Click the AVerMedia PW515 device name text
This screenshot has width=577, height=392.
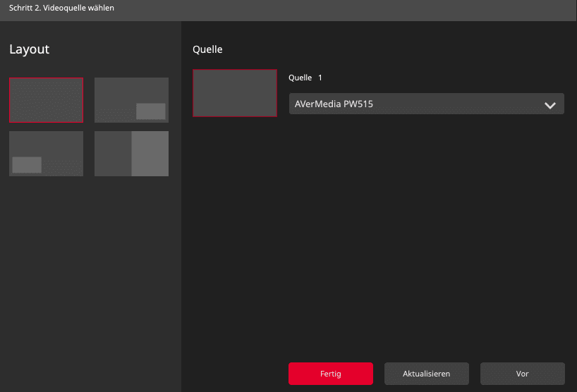(x=334, y=104)
